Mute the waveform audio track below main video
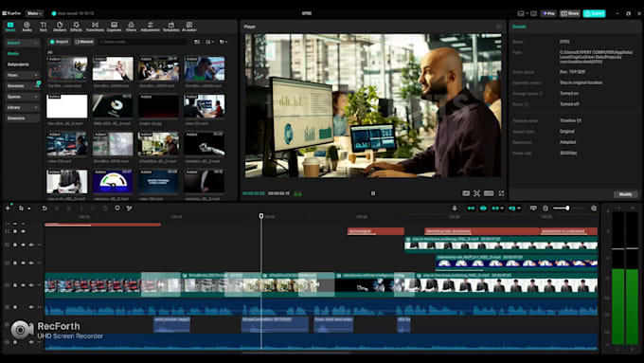Screen dimensions: 644x363 pyautogui.click(x=31, y=307)
